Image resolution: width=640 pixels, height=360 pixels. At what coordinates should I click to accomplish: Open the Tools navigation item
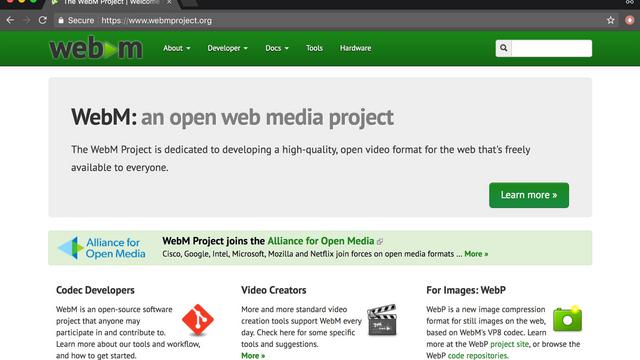[314, 48]
